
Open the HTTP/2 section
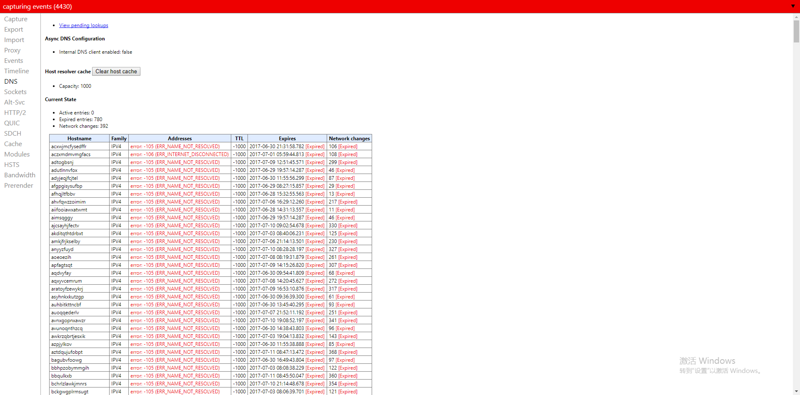tap(15, 113)
